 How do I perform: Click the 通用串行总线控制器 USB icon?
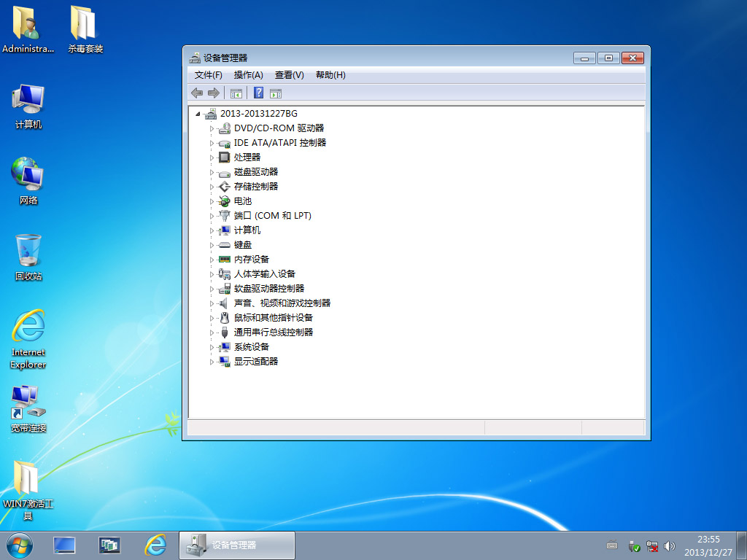tap(225, 332)
